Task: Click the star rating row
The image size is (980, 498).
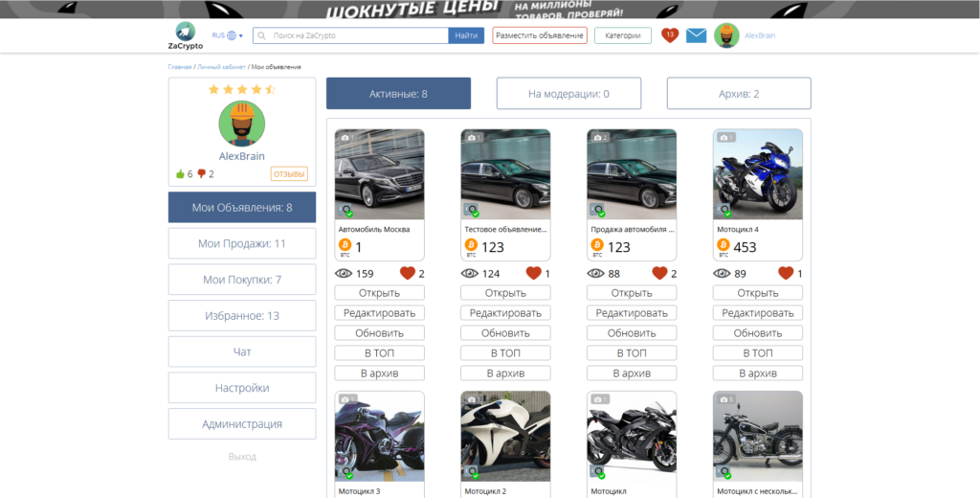Action: [x=242, y=89]
